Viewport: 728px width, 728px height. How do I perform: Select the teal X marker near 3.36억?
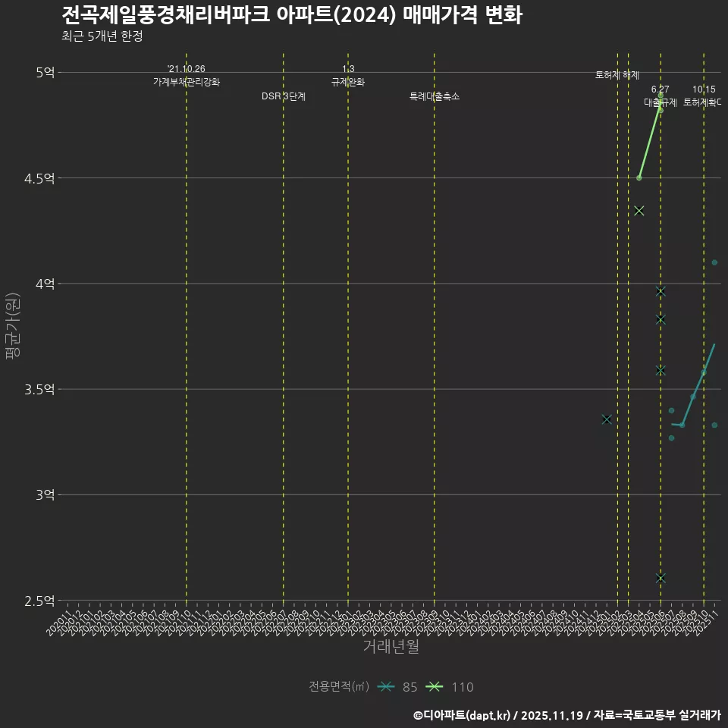[x=607, y=419]
